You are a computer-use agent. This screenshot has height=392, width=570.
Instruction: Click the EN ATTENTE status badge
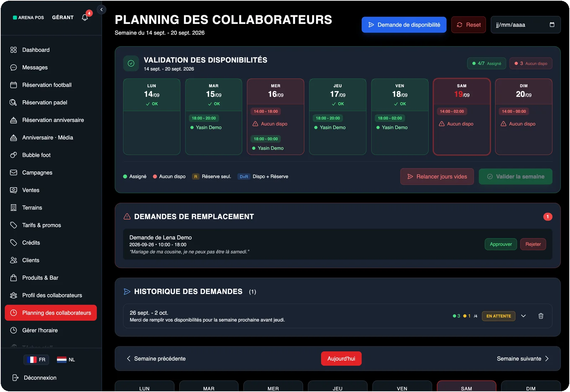click(x=498, y=316)
